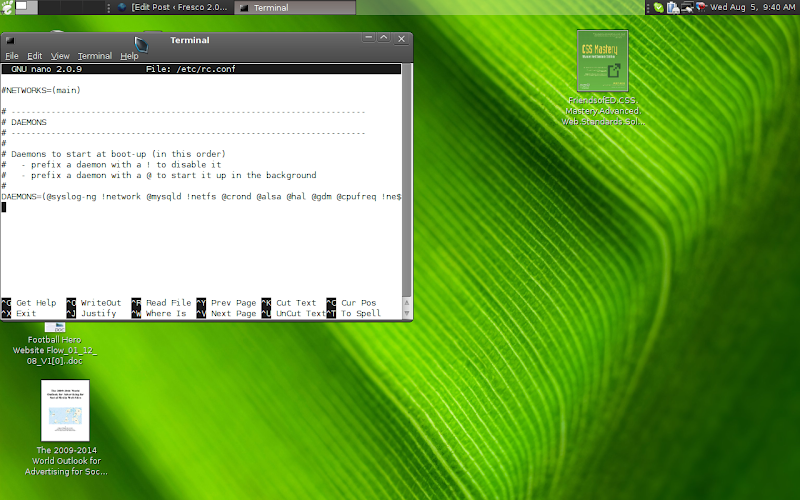
Task: Open the battery power manager tray icon
Action: (x=673, y=7)
